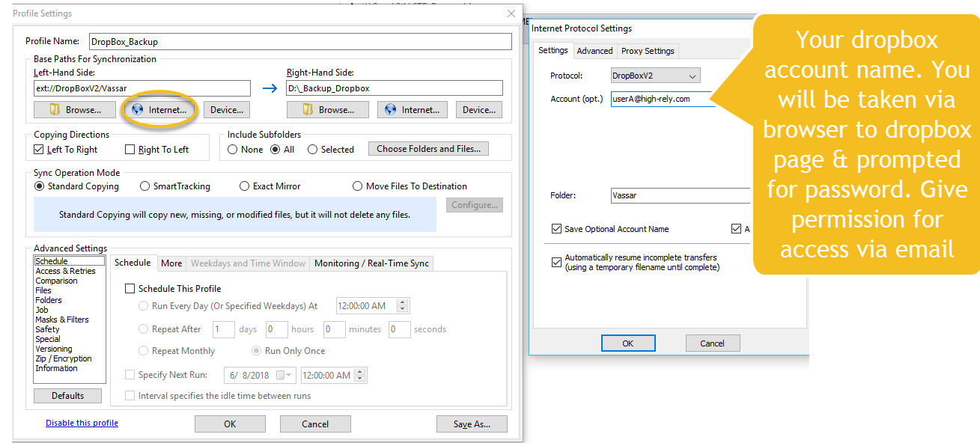Edit the Profile Name field
The height and width of the screenshot is (443, 980).
pos(300,42)
